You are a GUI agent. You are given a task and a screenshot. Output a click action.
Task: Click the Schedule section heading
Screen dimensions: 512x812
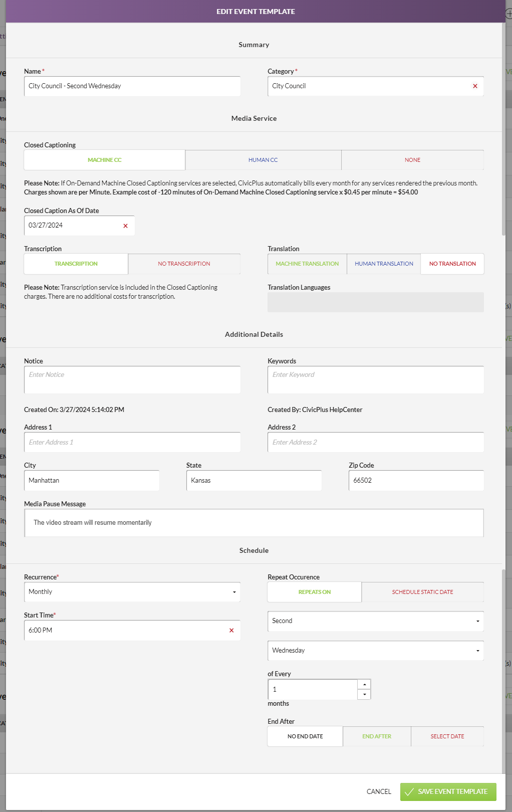254,550
